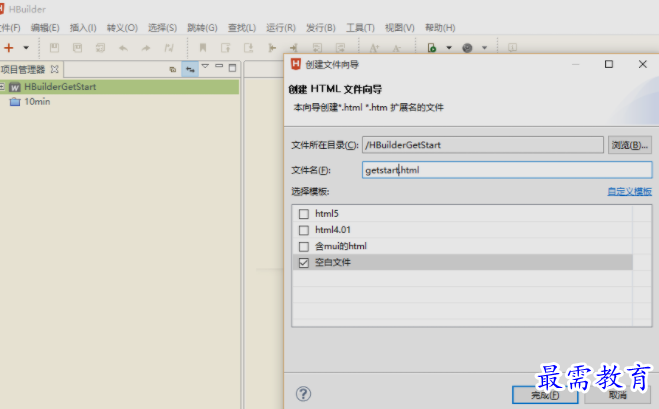Click the 浏览(B)... browse button

point(630,145)
